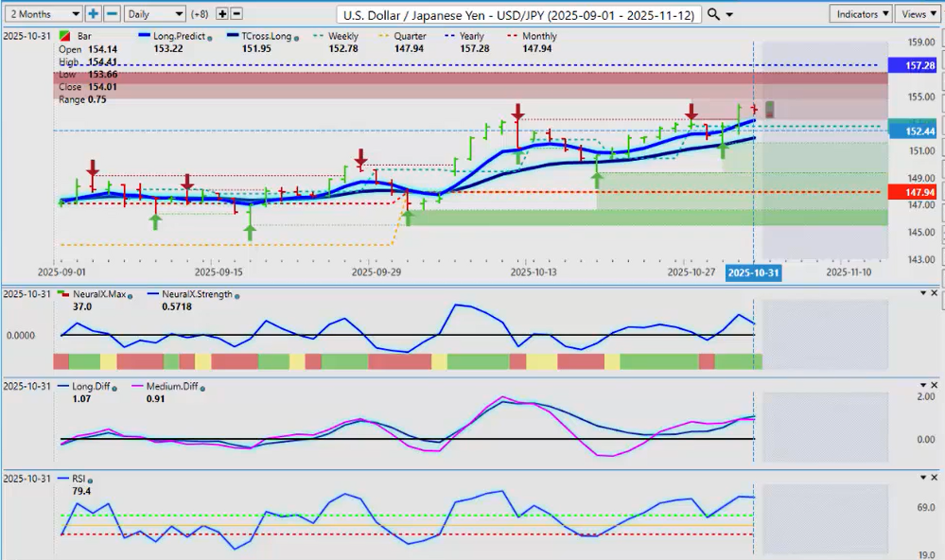Collapse the Long.Diff panel arrow
Screen dimensions: 945x560
point(922,386)
